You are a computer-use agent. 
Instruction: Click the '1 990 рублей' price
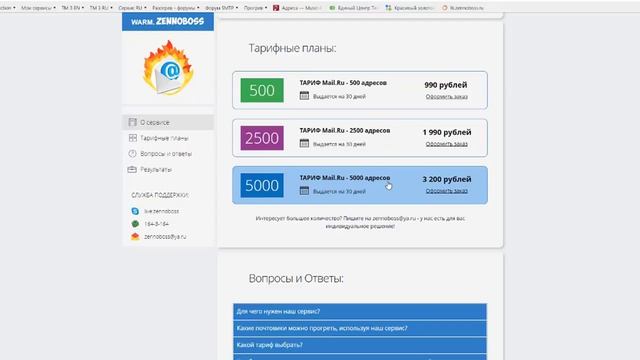(447, 132)
